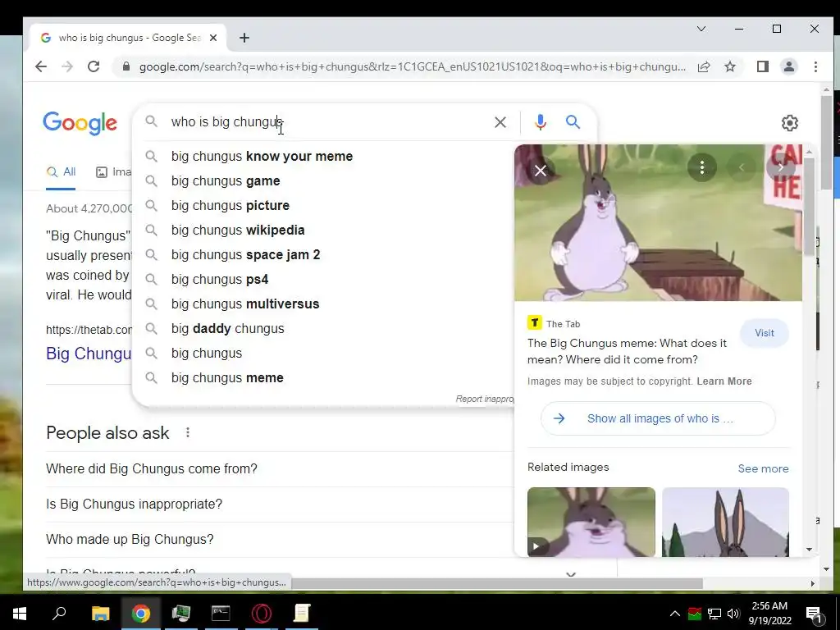Select suggestion 'big chungus ps4'
This screenshot has height=630, width=840.
click(x=323, y=280)
